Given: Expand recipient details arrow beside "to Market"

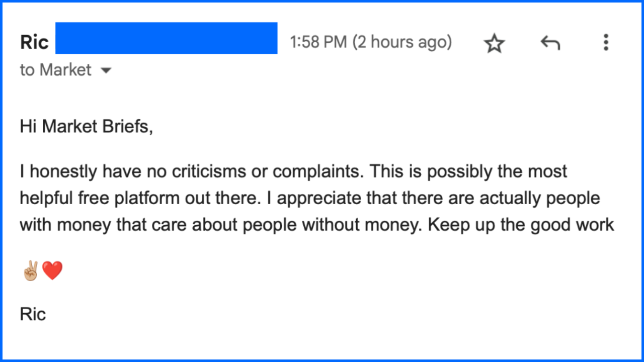Looking at the screenshot, I should tap(106, 70).
